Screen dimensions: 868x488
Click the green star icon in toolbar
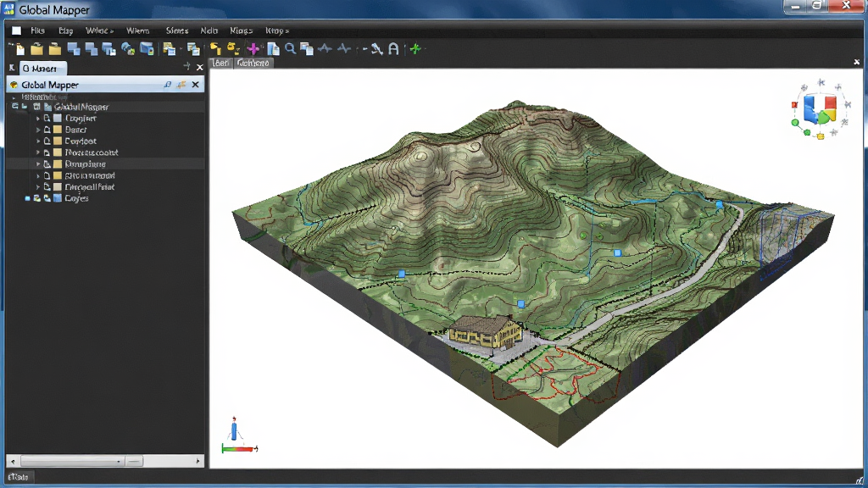coord(415,48)
